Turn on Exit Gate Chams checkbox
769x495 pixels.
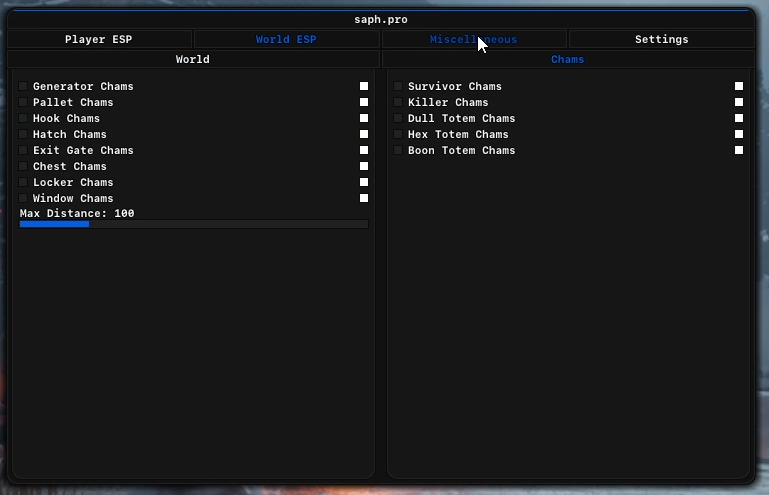coord(23,150)
